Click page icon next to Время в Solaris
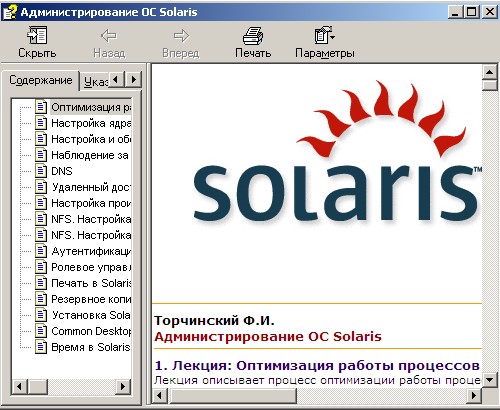This screenshot has width=500, height=410. click(x=41, y=347)
